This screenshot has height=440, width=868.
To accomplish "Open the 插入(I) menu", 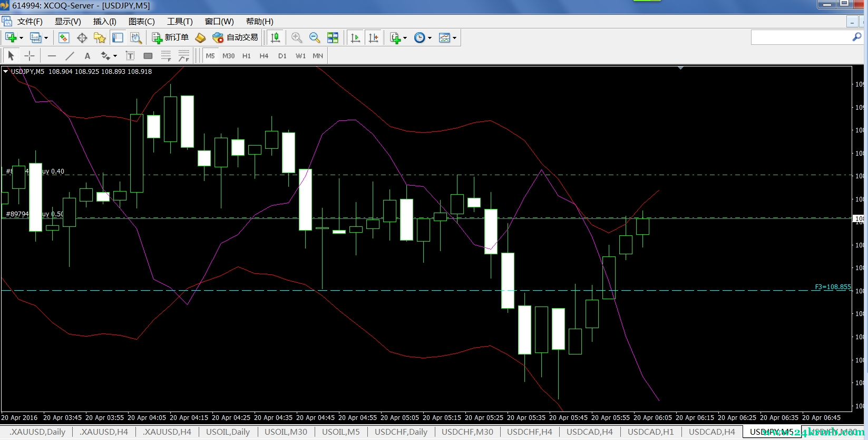I will pos(105,22).
